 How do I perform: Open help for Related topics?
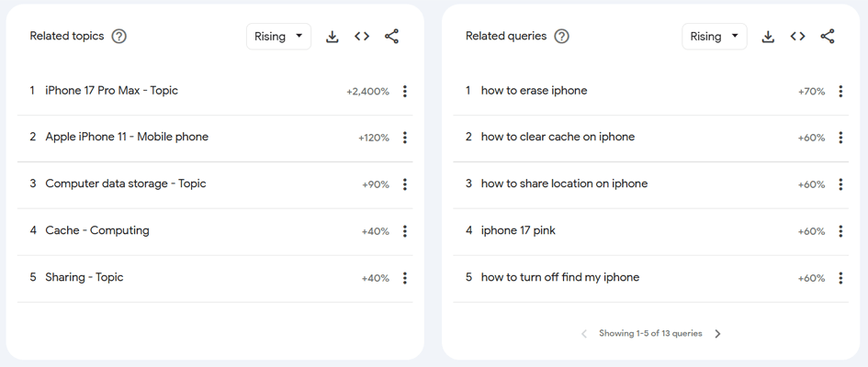(119, 37)
